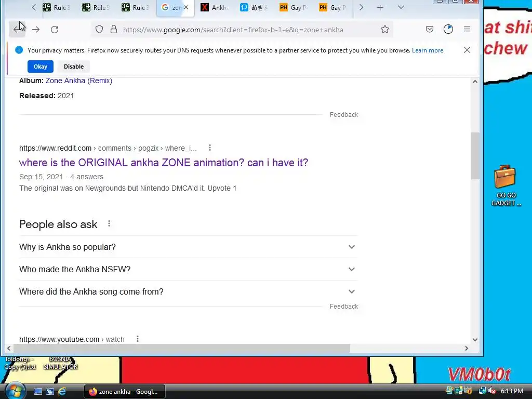Image resolution: width=532 pixels, height=399 pixels.
Task: Open the Pocket save icon
Action: (430, 30)
